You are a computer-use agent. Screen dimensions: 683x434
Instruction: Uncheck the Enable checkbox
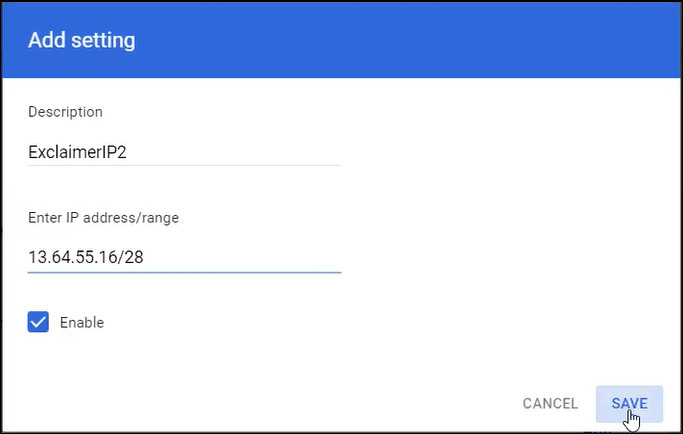pyautogui.click(x=39, y=322)
